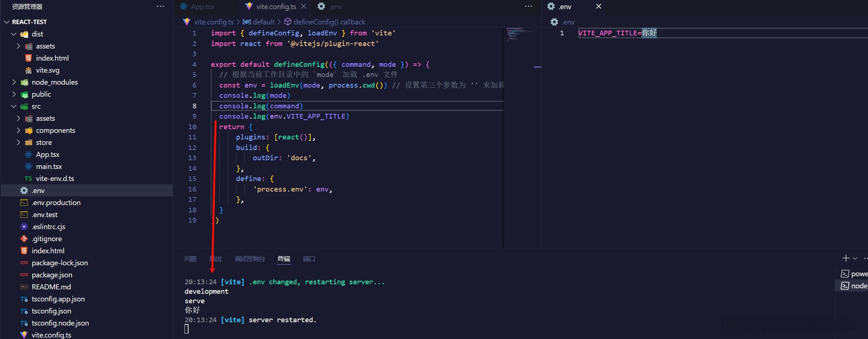Open tsconfig.app.json file
The width and height of the screenshot is (868, 339).
58,299
